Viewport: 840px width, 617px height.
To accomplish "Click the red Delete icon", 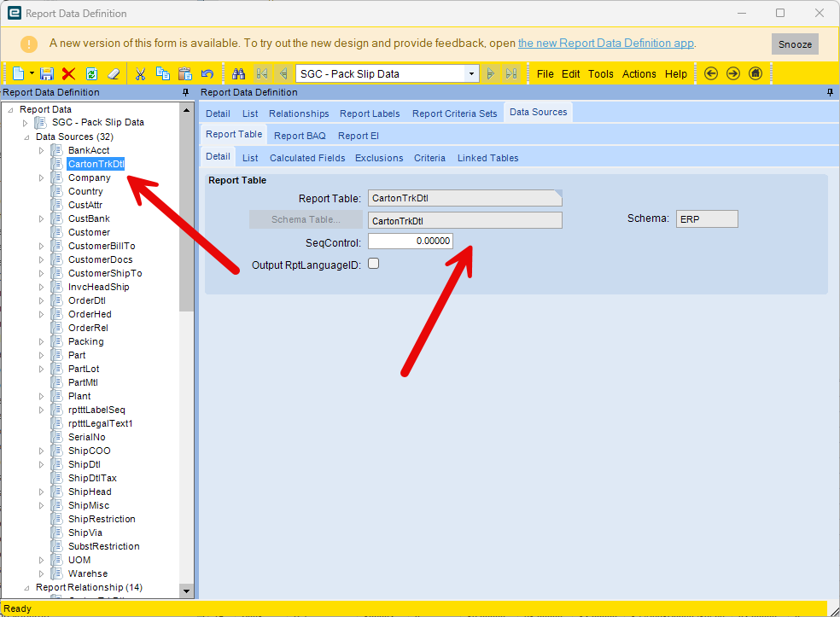I will 69,74.
